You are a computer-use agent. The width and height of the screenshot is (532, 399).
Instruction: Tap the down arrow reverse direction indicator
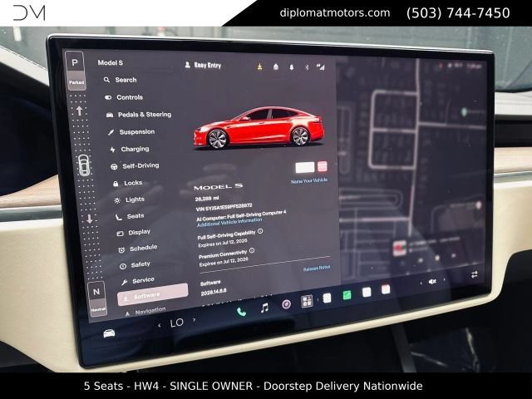click(89, 219)
